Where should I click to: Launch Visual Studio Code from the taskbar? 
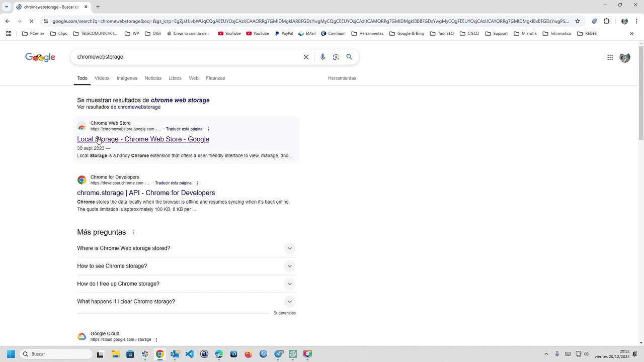point(189,354)
